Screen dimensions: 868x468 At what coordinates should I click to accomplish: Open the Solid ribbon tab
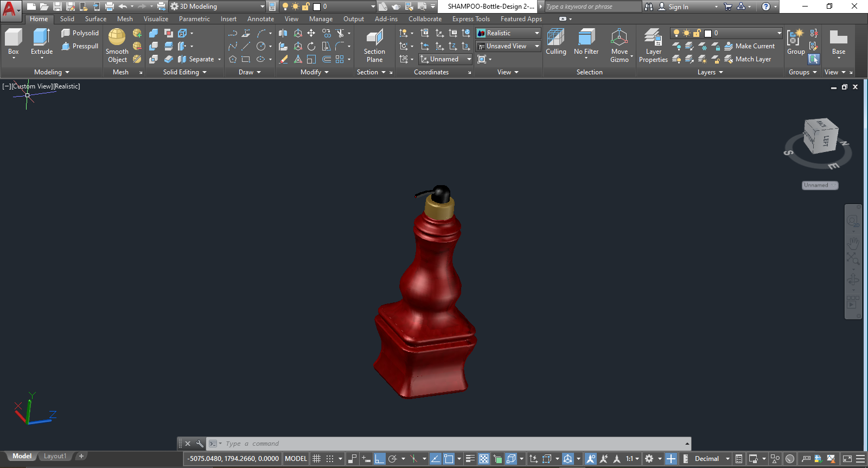pos(67,19)
